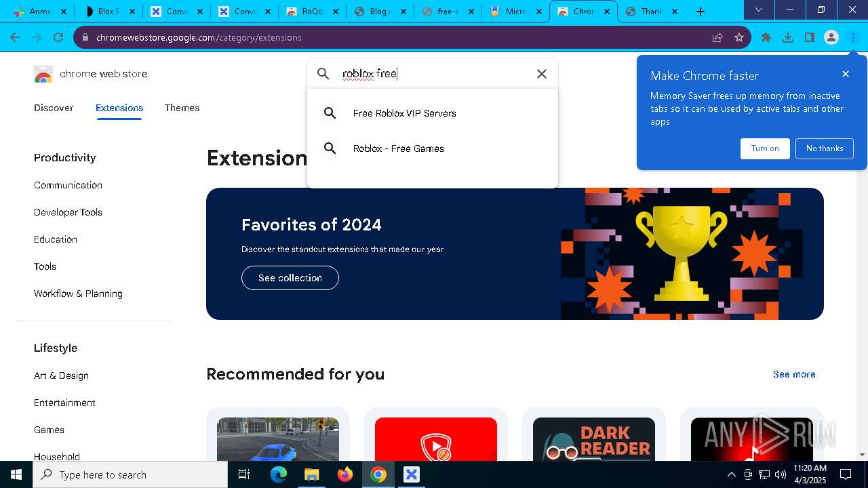Click the share page icon in the address bar

point(717,37)
